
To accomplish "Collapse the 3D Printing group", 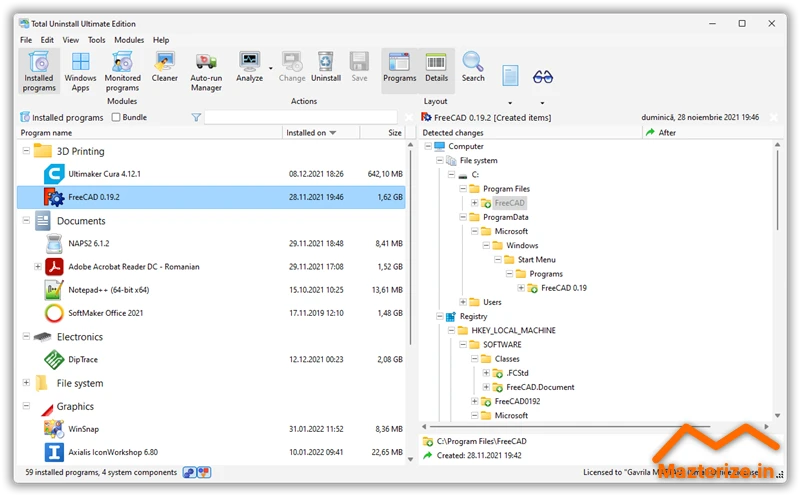I will click(26, 151).
